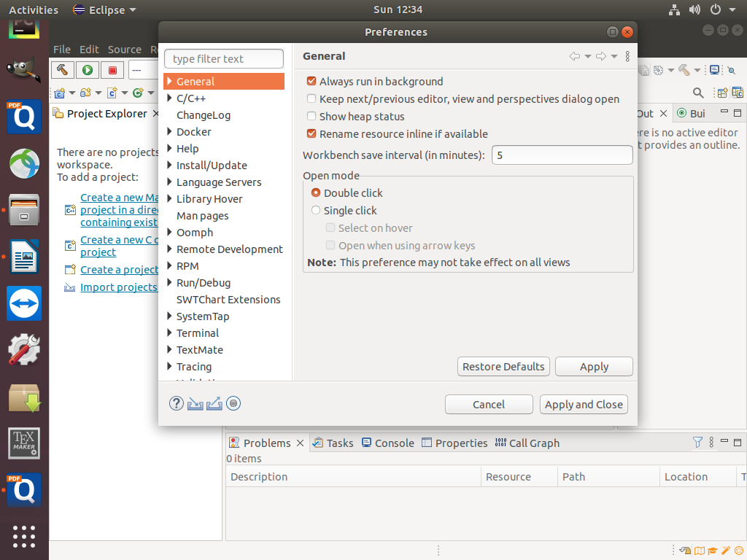Click the skip all breakpoints icon

(732, 71)
